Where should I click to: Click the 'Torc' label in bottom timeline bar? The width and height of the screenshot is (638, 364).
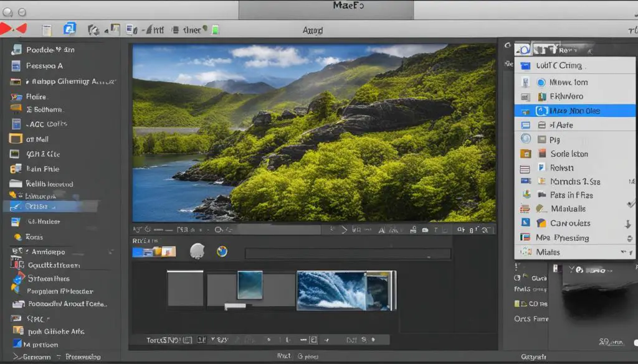pos(155,340)
